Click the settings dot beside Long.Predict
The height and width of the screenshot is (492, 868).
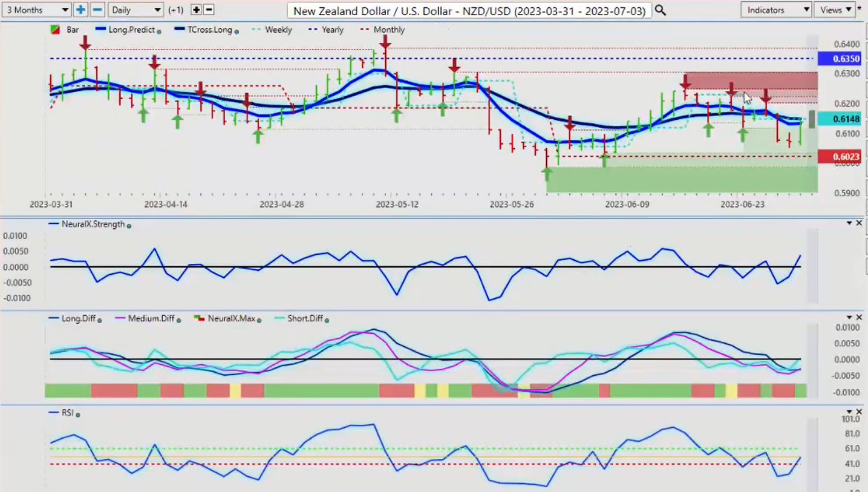coord(159,31)
